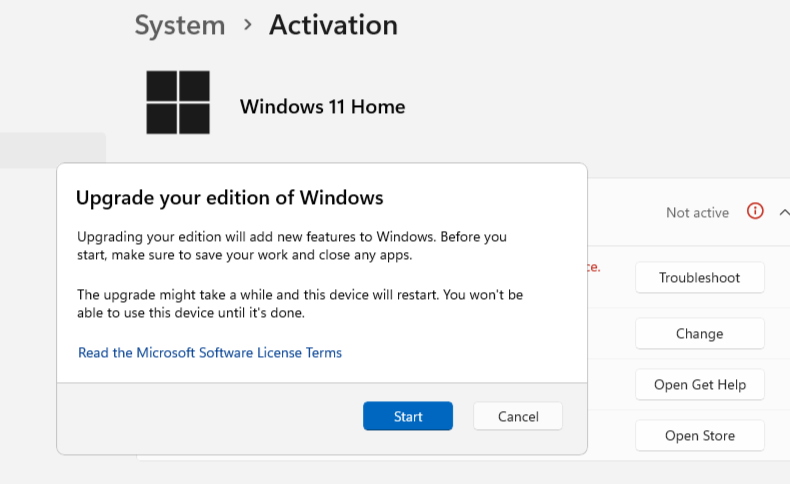The width and height of the screenshot is (790, 484).
Task: Click the Open Store button
Action: [700, 436]
